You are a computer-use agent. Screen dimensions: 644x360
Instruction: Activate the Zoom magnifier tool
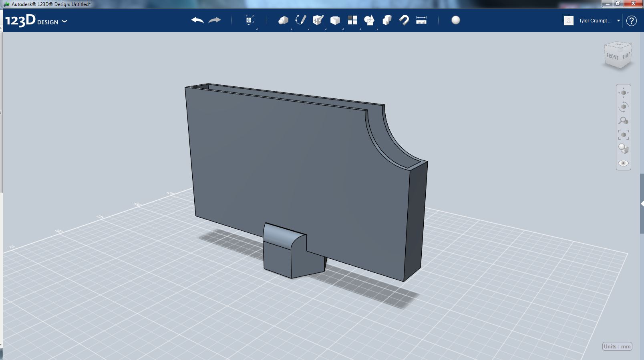click(x=624, y=120)
